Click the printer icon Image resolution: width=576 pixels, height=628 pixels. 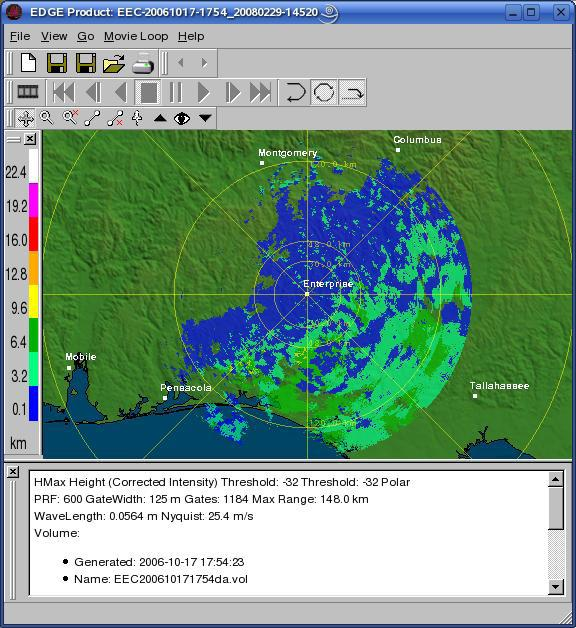click(143, 63)
